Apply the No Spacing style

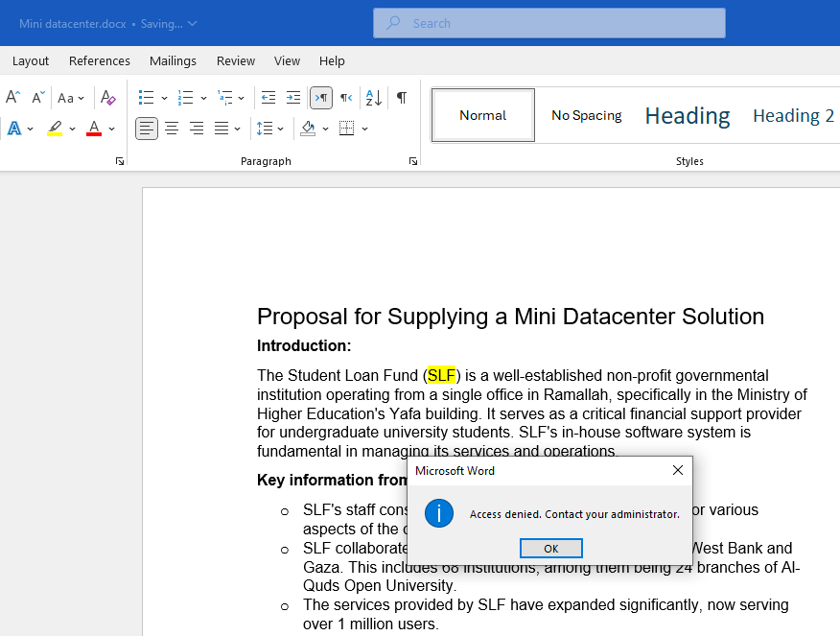587,115
